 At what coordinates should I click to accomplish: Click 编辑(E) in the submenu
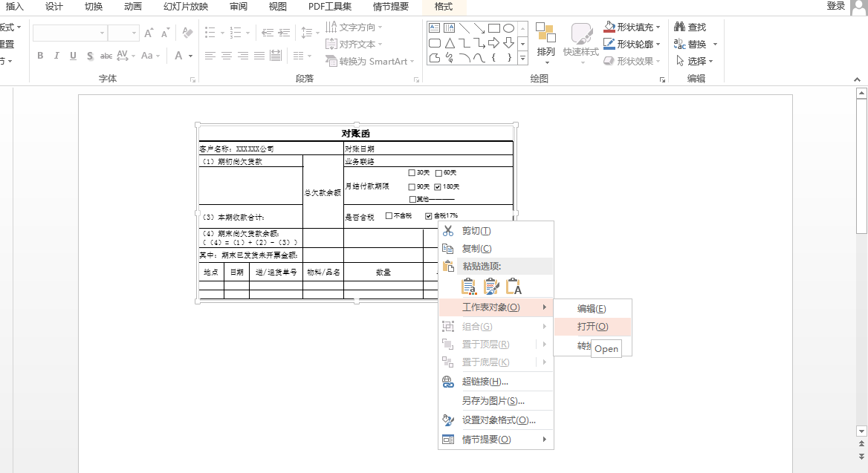592,309
